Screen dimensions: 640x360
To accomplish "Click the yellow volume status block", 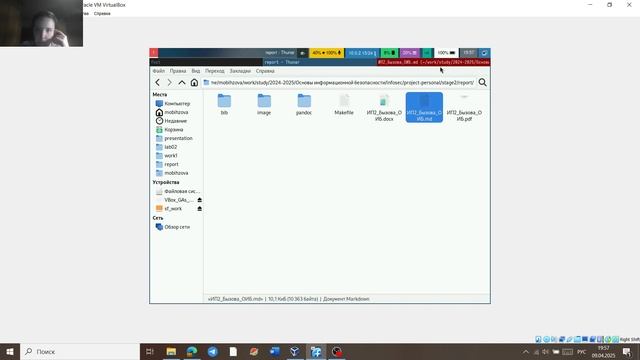I will (327, 53).
